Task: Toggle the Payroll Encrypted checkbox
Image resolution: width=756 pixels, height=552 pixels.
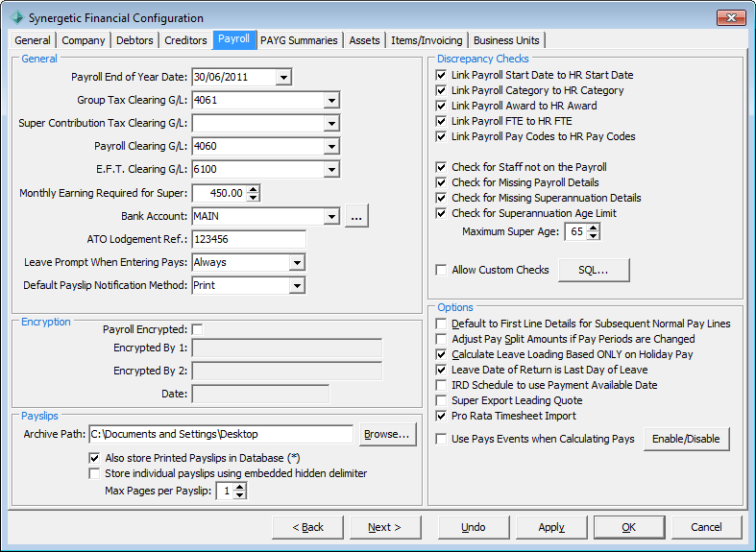Action: [197, 329]
